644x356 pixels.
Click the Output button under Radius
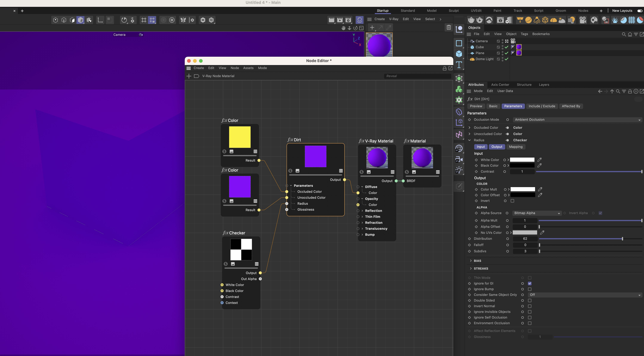[x=496, y=147]
